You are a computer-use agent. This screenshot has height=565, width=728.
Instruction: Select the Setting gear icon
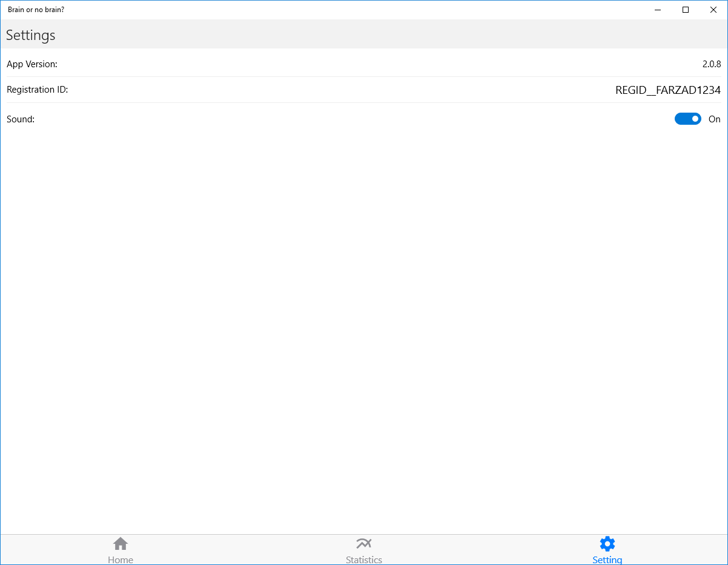[x=607, y=543]
